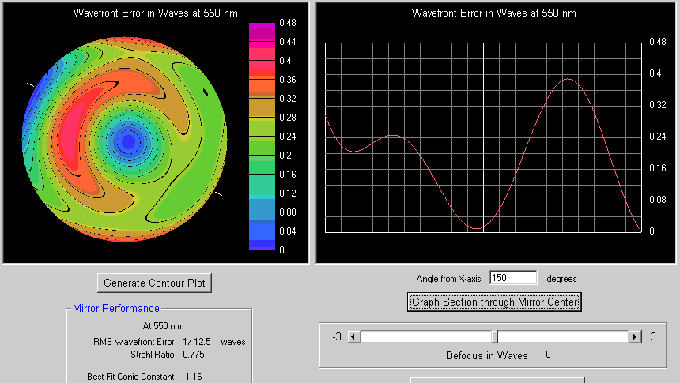Click the orange 0.36 legend color swatch
Image resolution: width=680 pixels, height=383 pixels.
click(x=262, y=88)
